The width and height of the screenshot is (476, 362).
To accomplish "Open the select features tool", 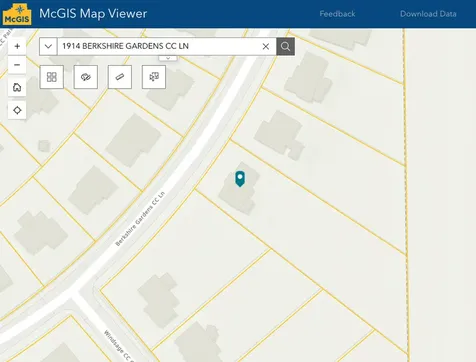I will click(154, 77).
